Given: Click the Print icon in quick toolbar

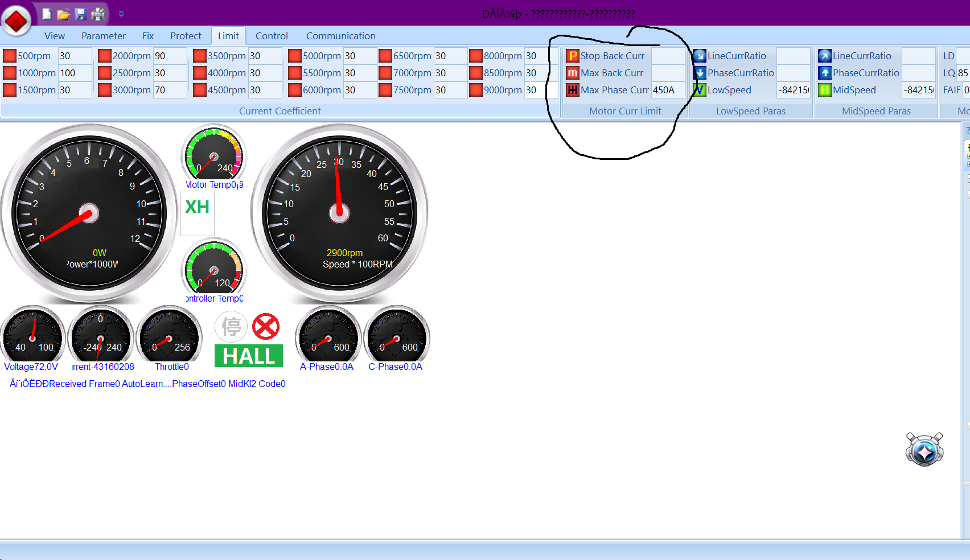Looking at the screenshot, I should tap(98, 14).
